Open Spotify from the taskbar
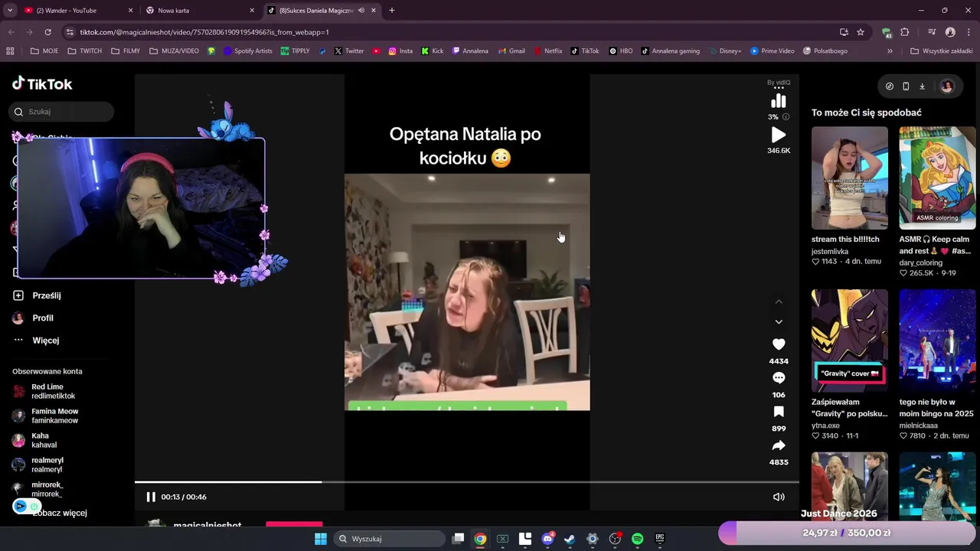The height and width of the screenshot is (551, 980). [x=637, y=539]
